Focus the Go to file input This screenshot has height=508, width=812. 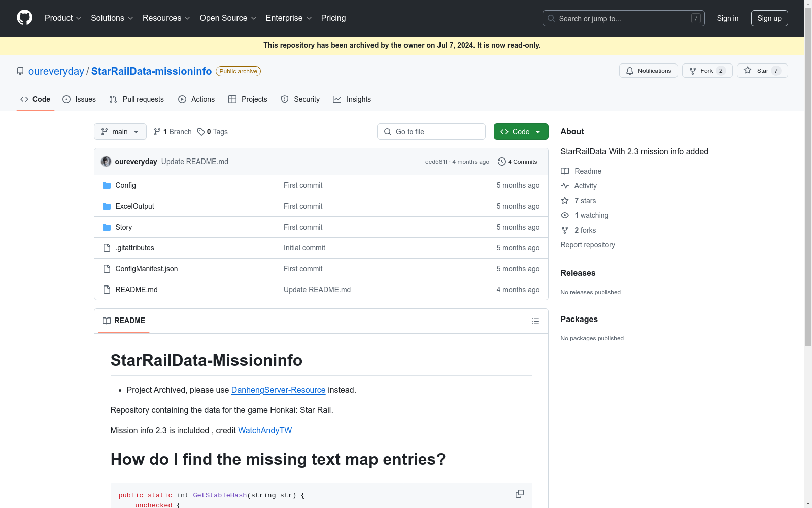click(x=431, y=132)
